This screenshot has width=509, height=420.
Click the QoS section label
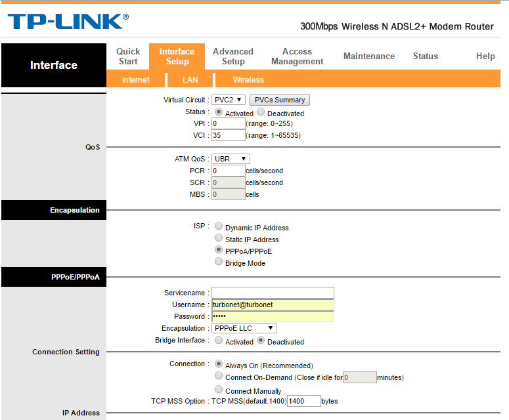(x=93, y=147)
